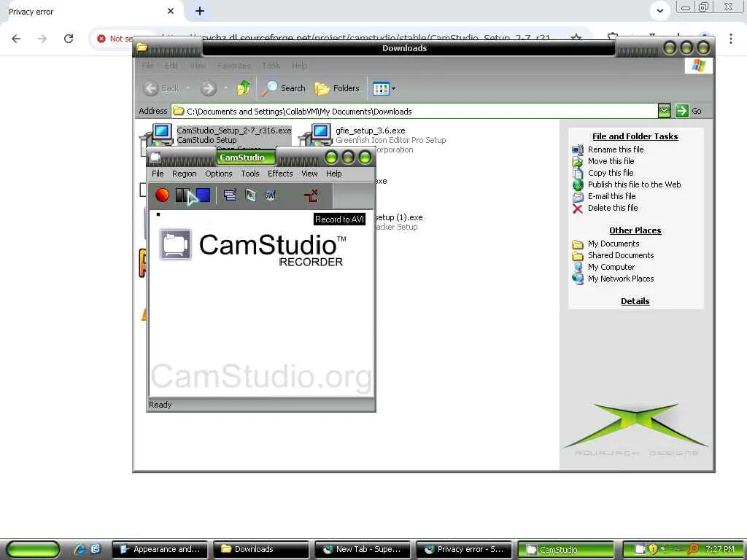This screenshot has width=747, height=560.
Task: Click the 7:27 PM system clock
Action: pyautogui.click(x=719, y=549)
